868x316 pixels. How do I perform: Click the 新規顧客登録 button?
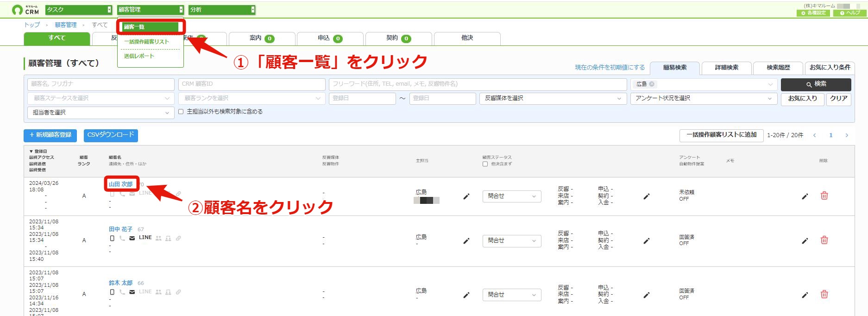pyautogui.click(x=50, y=135)
